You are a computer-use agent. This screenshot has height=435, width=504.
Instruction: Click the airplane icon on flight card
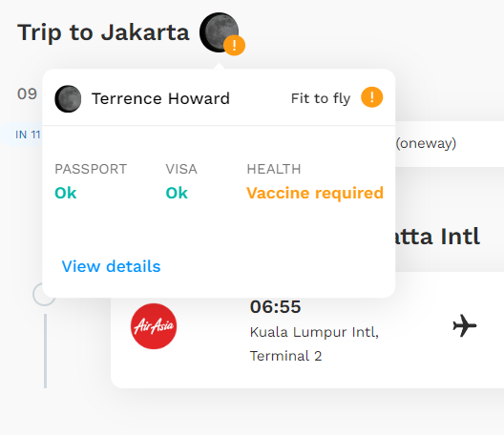click(x=465, y=325)
